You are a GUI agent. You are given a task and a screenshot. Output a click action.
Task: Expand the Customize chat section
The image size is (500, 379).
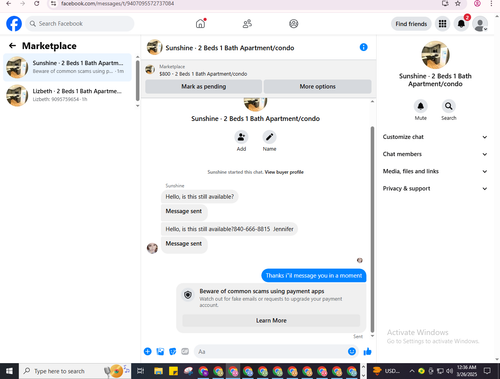[435, 137]
